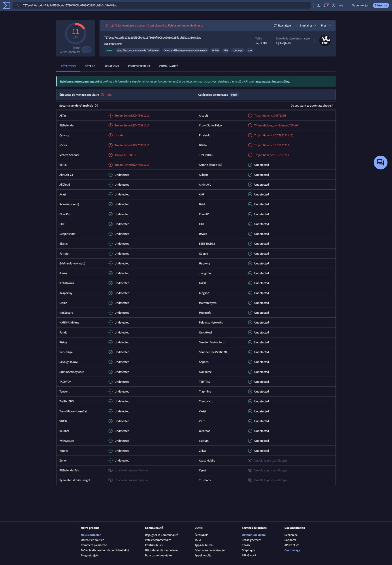The height and width of the screenshot is (565, 392).
Task: Click the community score vote stepper
Action: pos(87,50)
